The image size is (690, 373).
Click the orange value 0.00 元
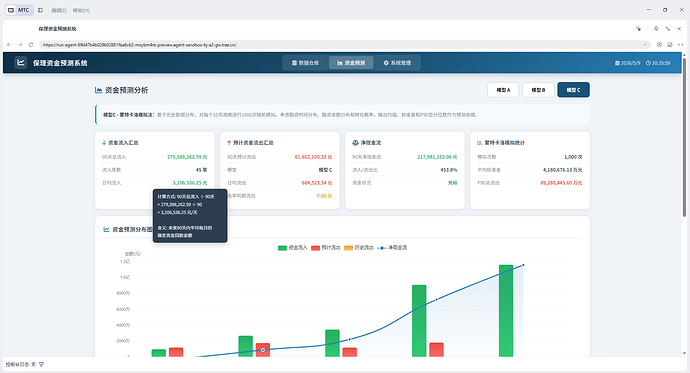[x=324, y=196]
